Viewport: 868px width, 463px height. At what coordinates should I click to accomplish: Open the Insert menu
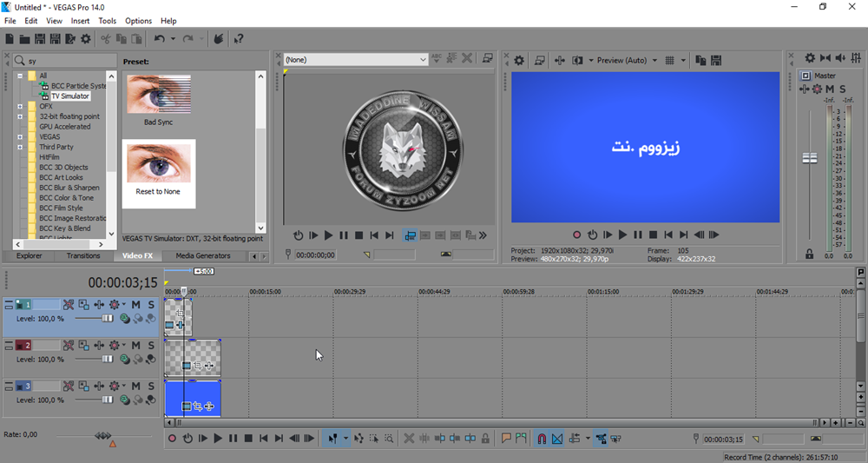pyautogui.click(x=80, y=21)
